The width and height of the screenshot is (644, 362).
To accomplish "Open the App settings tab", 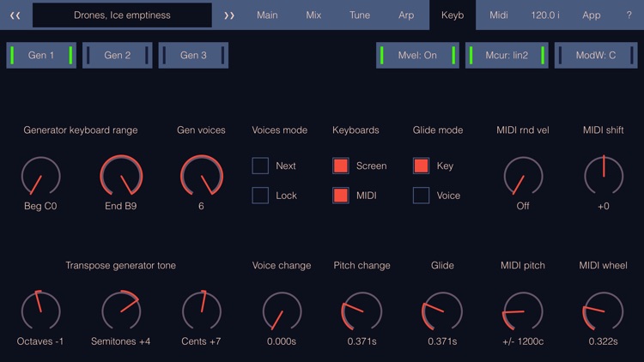I will 591,15.
